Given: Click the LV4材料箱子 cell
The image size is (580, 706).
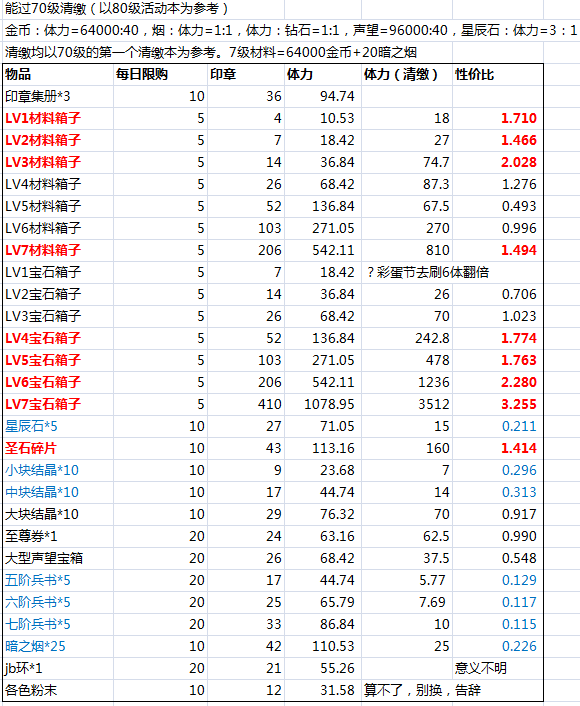Looking at the screenshot, I should click(x=58, y=185).
